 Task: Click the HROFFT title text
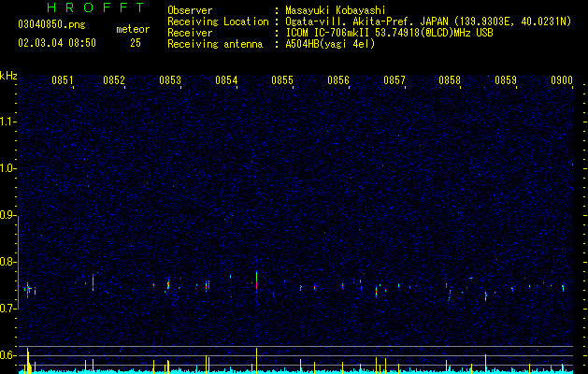pyautogui.click(x=95, y=7)
